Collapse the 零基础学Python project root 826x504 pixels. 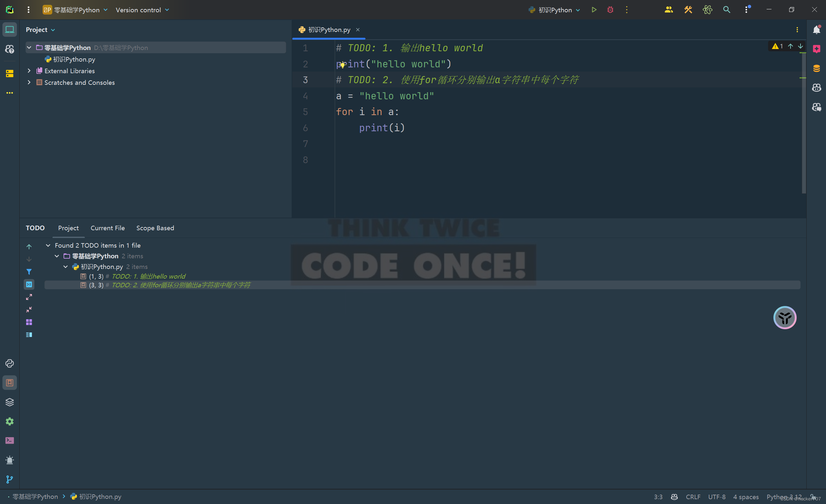(29, 48)
